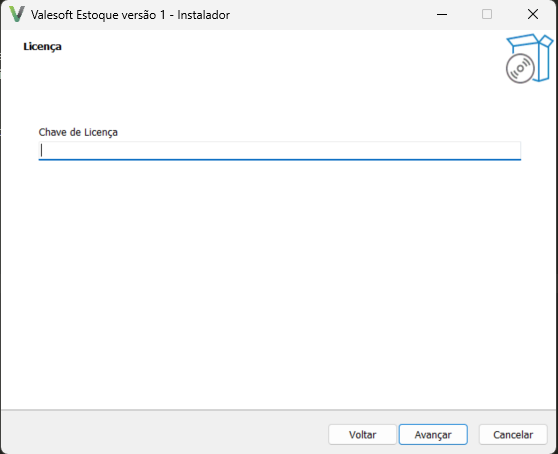This screenshot has height=454, width=558.
Task: Minimize the installer window
Action: pos(442,14)
